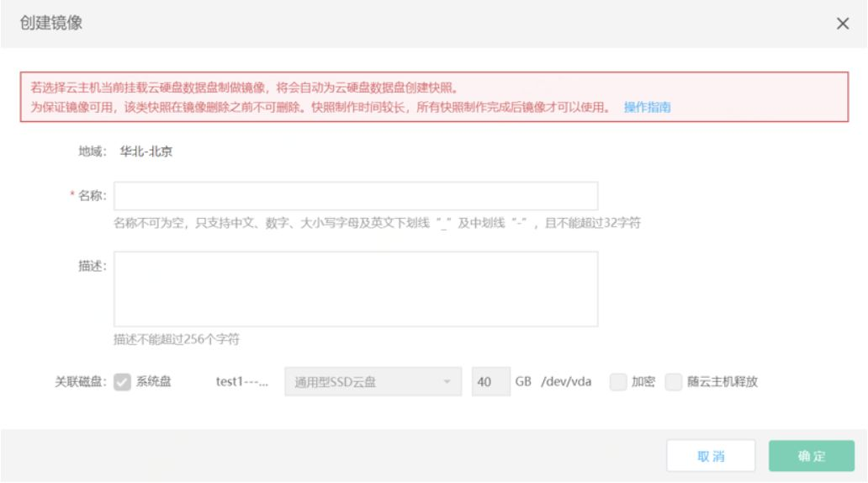Click the 取消 button

coord(711,456)
